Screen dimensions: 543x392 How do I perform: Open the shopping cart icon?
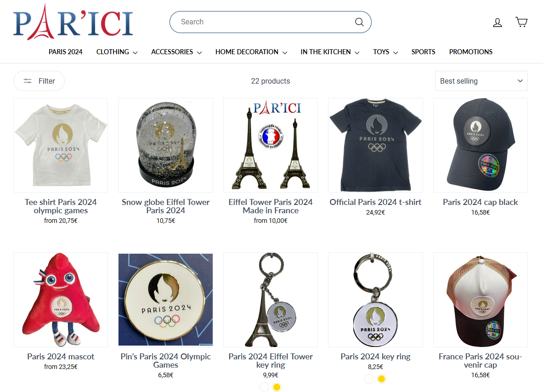point(521,22)
